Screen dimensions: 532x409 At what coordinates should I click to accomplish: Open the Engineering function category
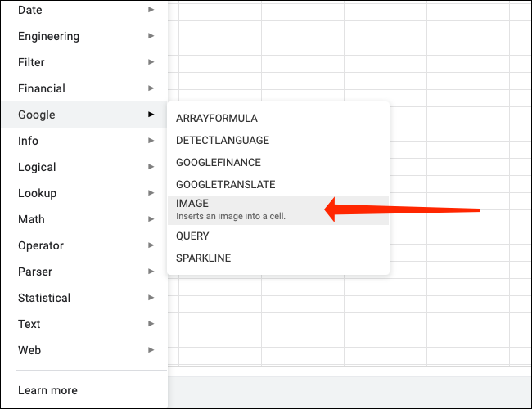(x=48, y=36)
